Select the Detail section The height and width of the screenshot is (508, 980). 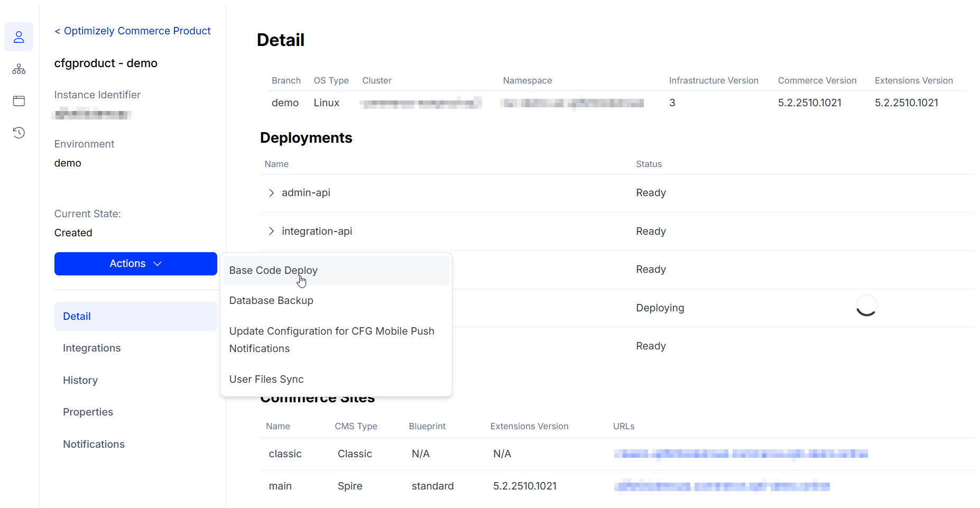click(x=77, y=317)
